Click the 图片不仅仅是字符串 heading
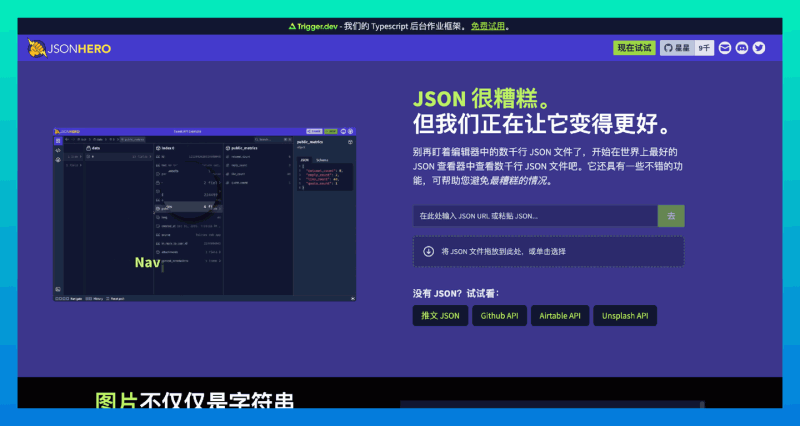 [194, 400]
